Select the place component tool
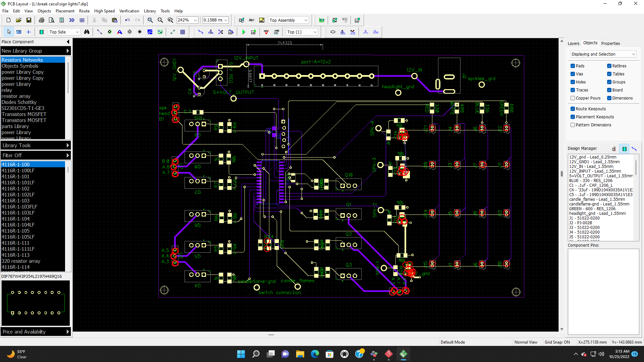The height and width of the screenshot is (362, 644). point(42,32)
